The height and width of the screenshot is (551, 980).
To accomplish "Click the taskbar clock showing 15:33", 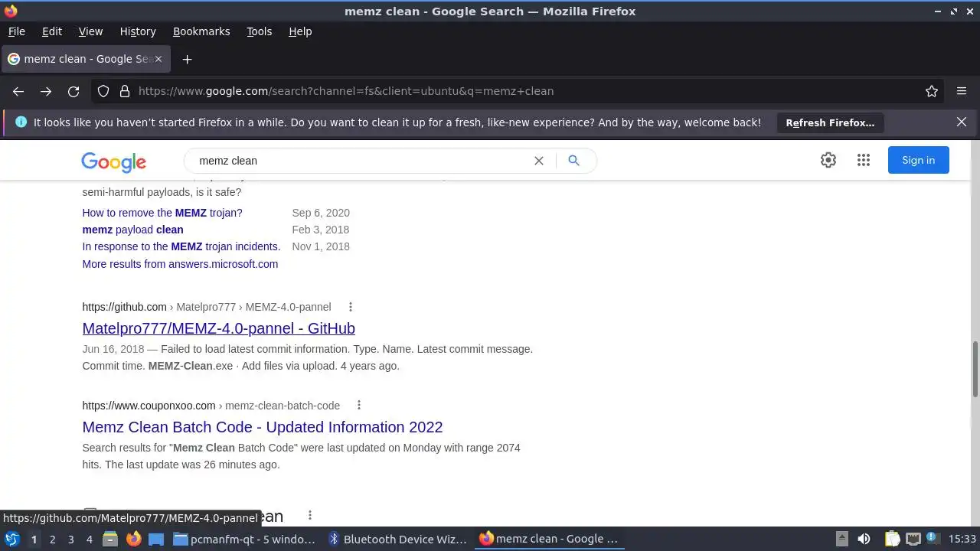I will tap(962, 539).
